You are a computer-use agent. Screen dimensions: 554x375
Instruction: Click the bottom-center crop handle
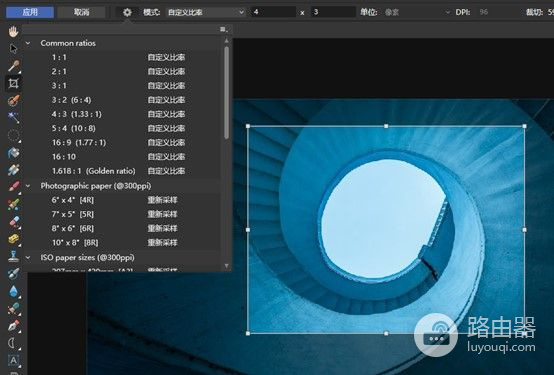click(386, 333)
